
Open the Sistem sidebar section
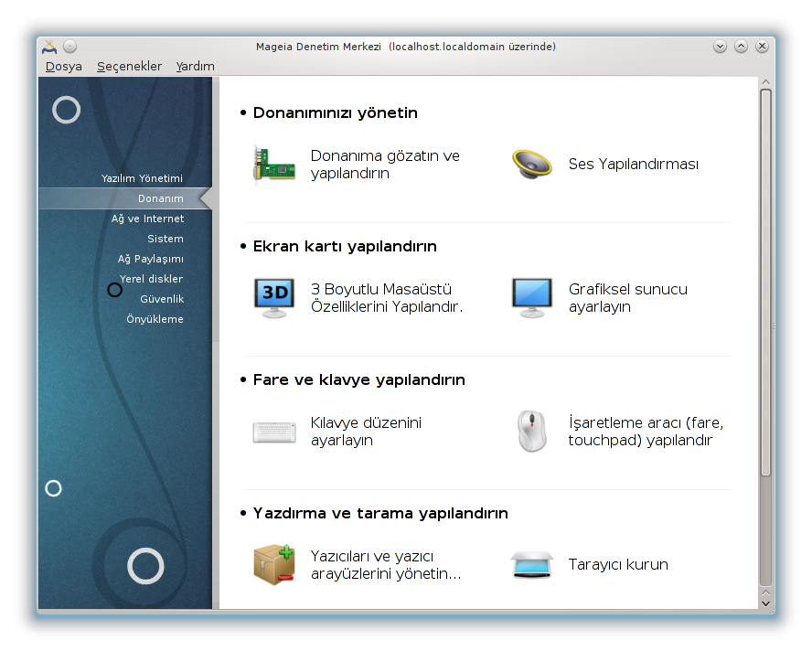(x=166, y=239)
